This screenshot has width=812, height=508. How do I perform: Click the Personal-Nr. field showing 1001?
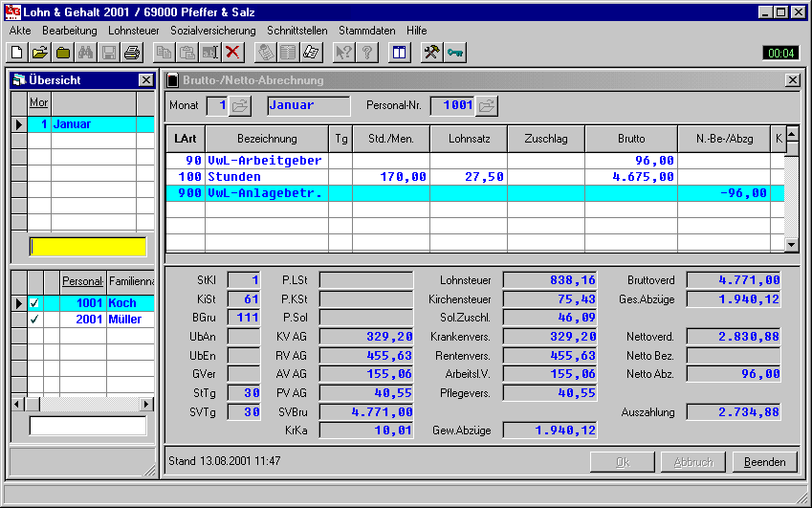(452, 105)
